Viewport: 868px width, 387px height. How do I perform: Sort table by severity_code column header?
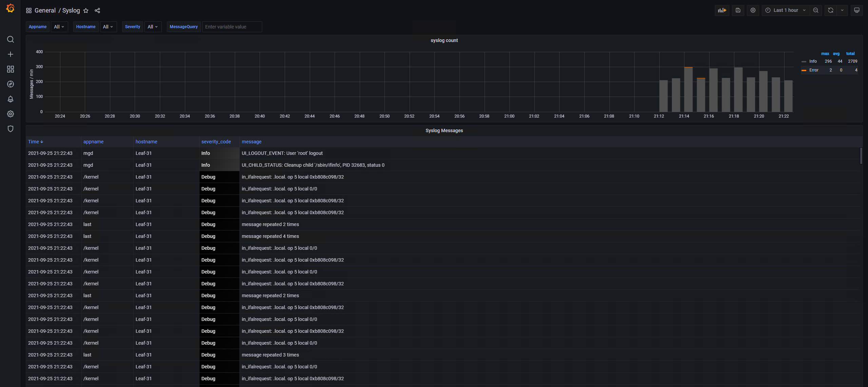pos(216,142)
